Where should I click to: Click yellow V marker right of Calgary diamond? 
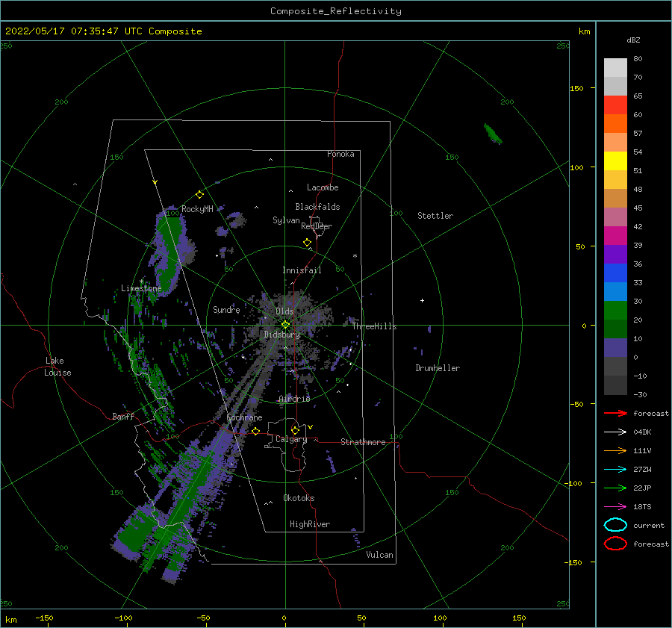pyautogui.click(x=311, y=427)
